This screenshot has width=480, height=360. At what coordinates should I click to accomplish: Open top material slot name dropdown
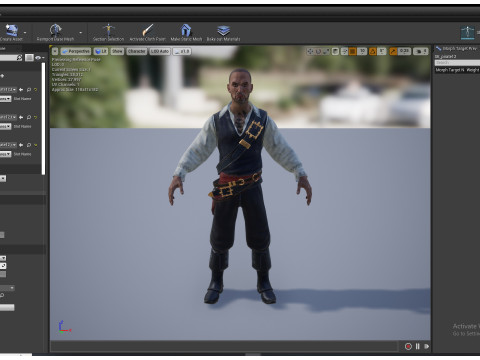(6, 99)
